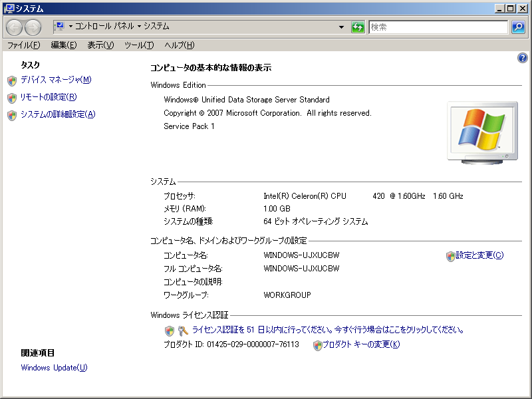The height and width of the screenshot is (399, 532).
Task: Click the 設定と変更(C) link
Action: [x=479, y=255]
